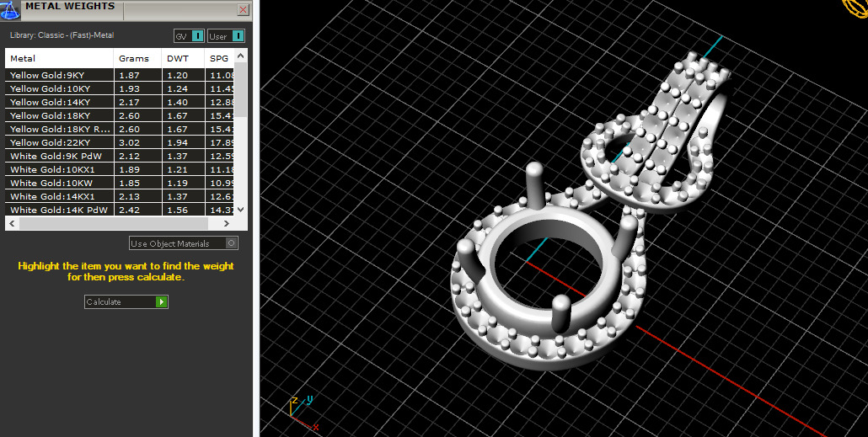868x437 pixels.
Task: Select the White Gold:10KX1 row
Action: (x=119, y=169)
